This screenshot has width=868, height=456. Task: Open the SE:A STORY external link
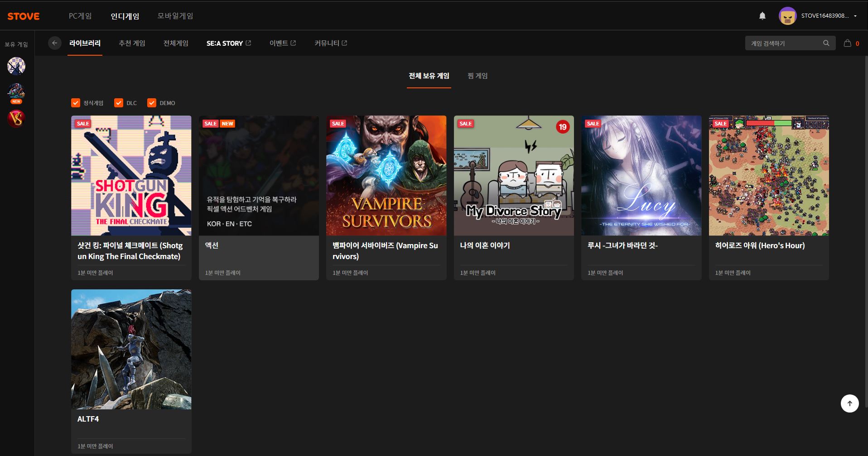click(x=228, y=43)
